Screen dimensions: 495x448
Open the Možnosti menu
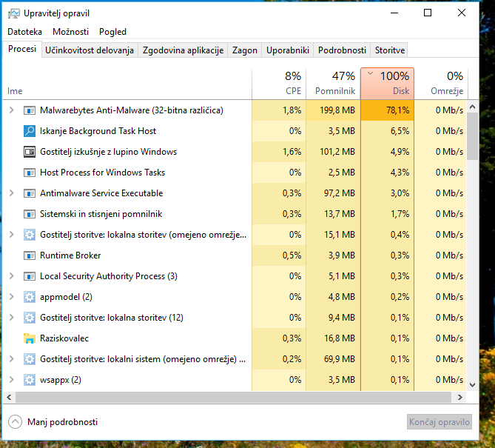point(71,32)
